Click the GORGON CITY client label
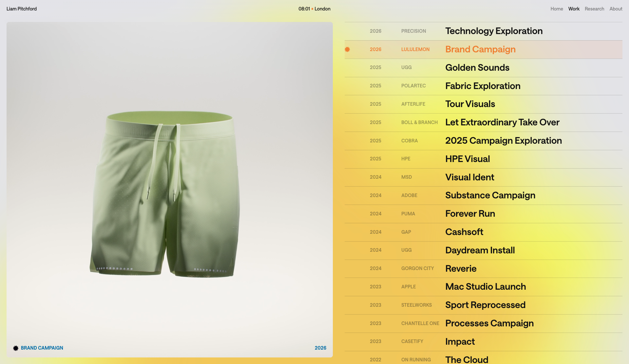This screenshot has width=629, height=364. click(x=417, y=268)
